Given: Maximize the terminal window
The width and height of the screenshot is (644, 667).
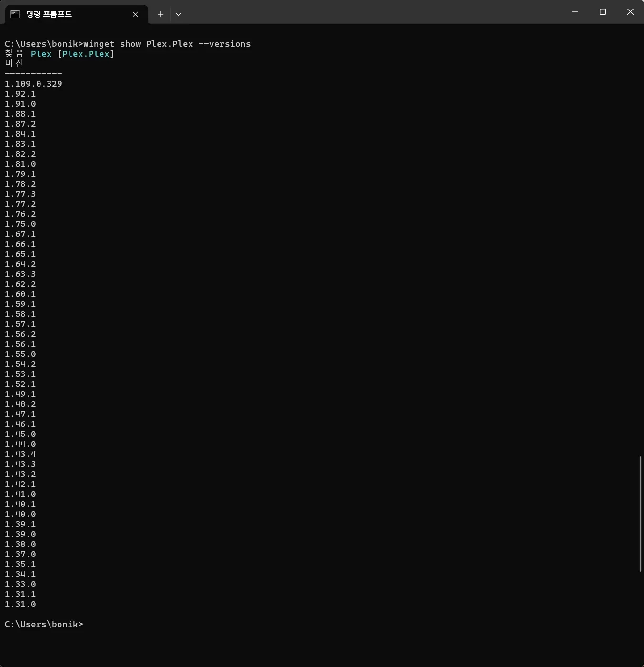Looking at the screenshot, I should tap(603, 11).
